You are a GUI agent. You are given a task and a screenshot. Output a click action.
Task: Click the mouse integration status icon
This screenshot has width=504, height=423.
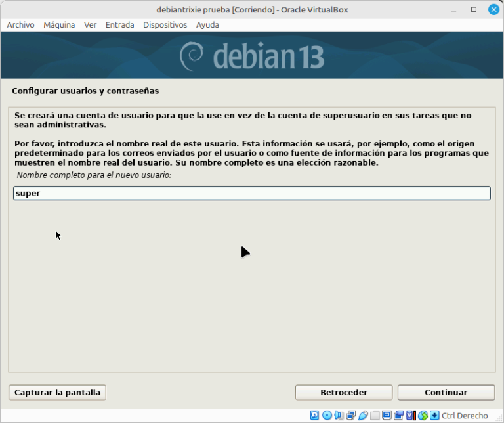pyautogui.click(x=423, y=415)
